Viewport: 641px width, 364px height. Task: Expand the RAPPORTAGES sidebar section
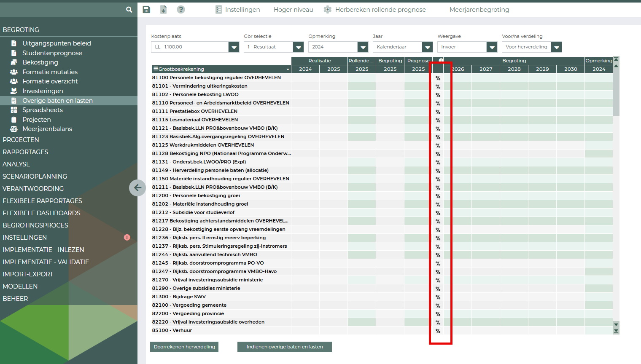(25, 152)
